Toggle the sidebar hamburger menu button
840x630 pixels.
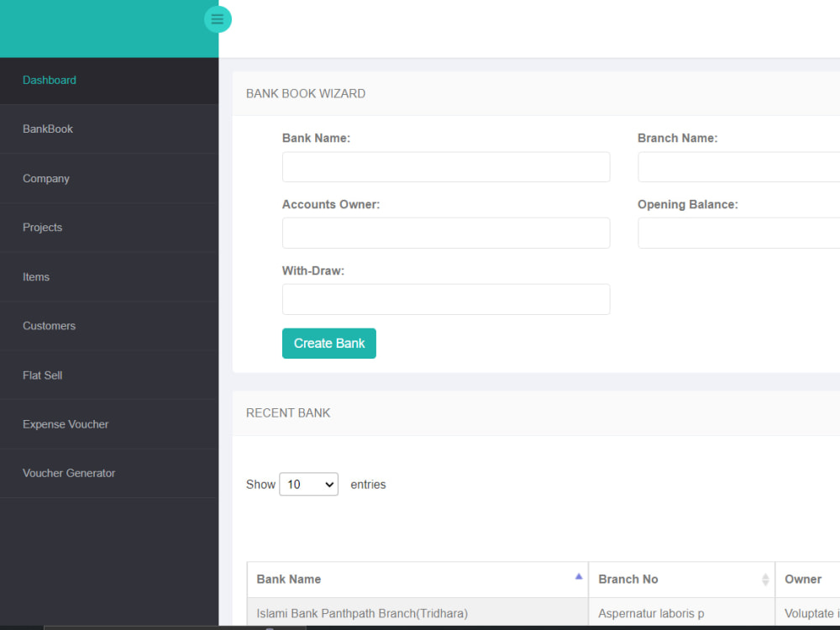(x=218, y=19)
